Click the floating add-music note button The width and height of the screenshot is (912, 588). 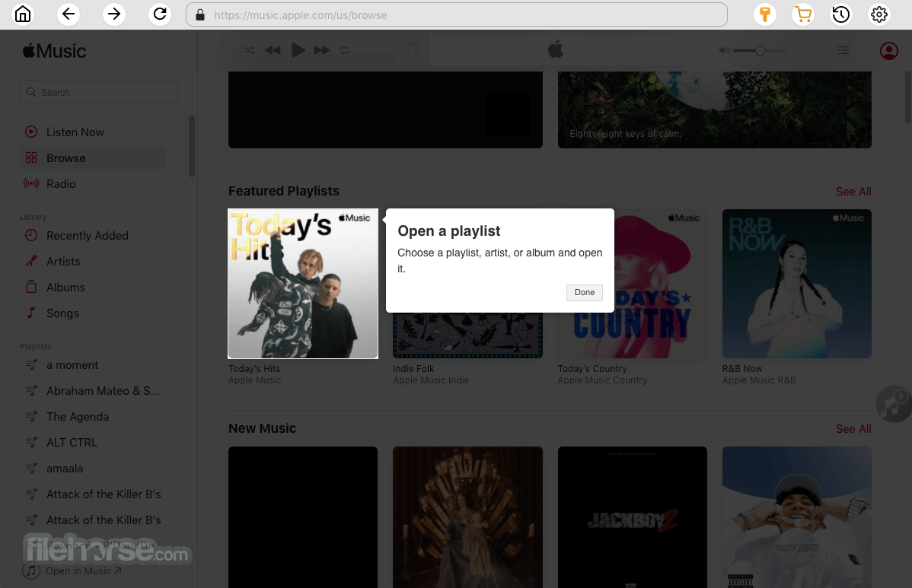[894, 403]
